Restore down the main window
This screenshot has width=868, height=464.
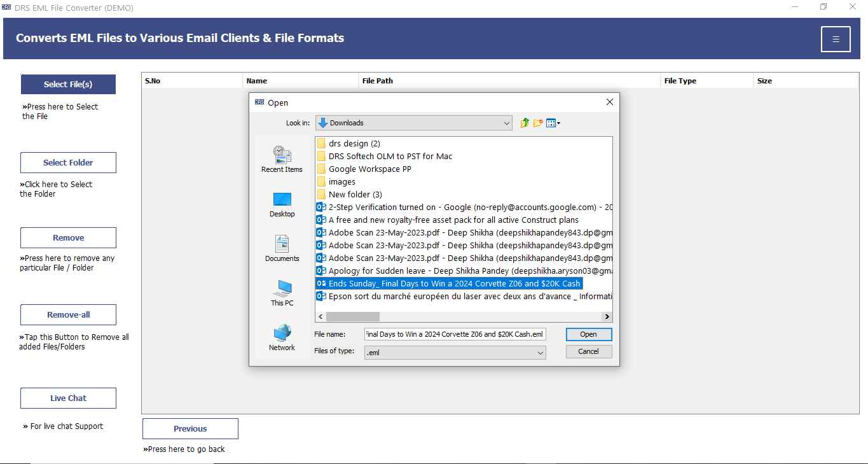click(x=823, y=7)
